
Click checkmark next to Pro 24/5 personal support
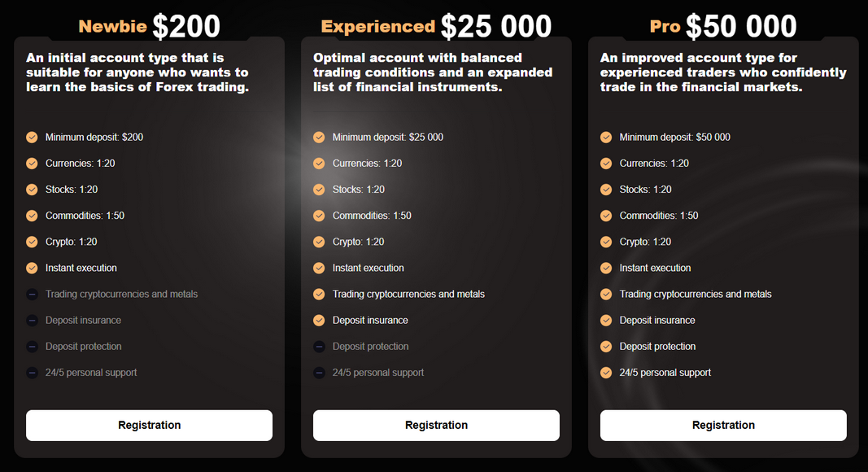point(606,373)
